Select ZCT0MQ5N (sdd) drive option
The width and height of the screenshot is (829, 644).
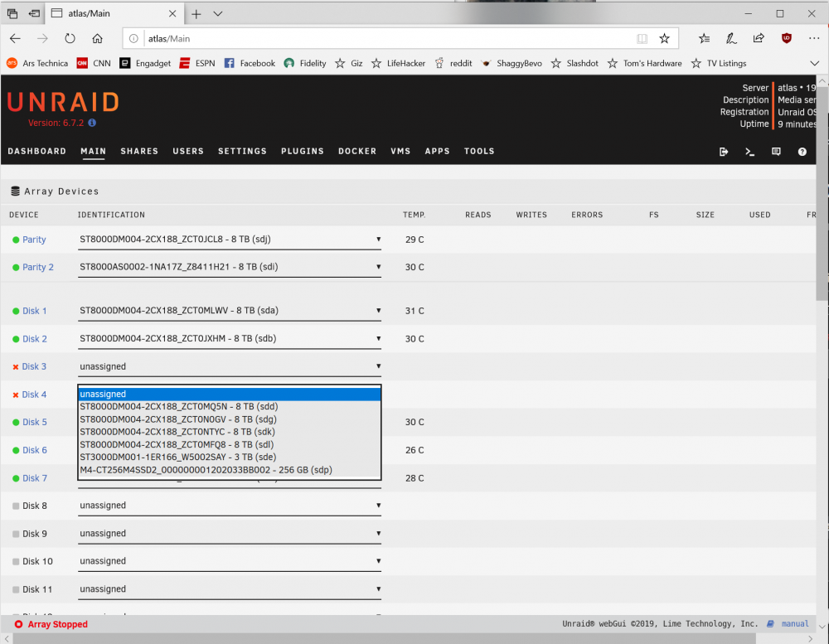point(230,407)
